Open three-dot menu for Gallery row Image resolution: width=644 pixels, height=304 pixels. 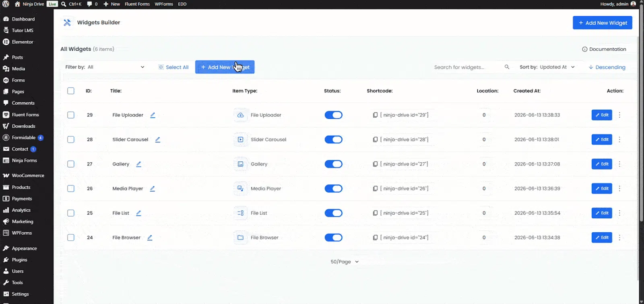619,164
